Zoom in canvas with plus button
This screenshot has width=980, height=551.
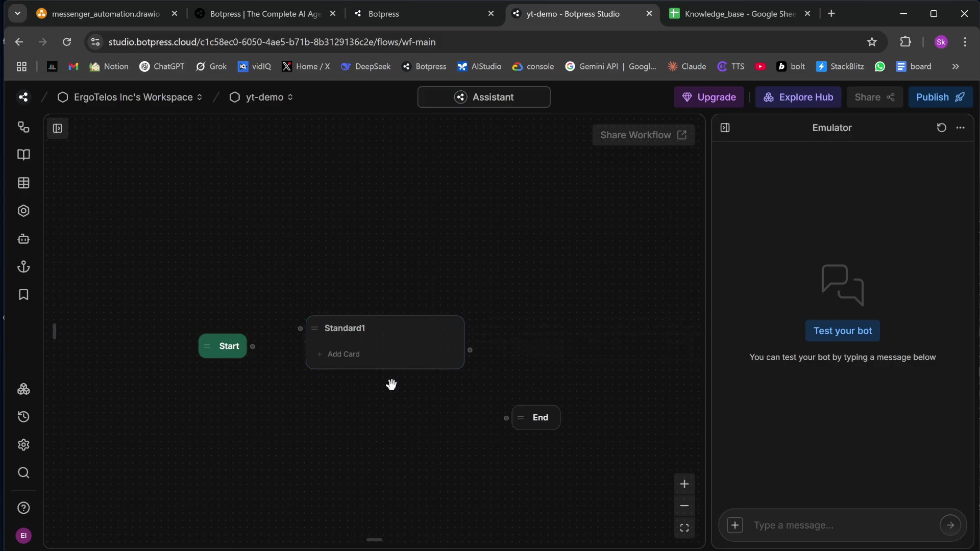684,484
